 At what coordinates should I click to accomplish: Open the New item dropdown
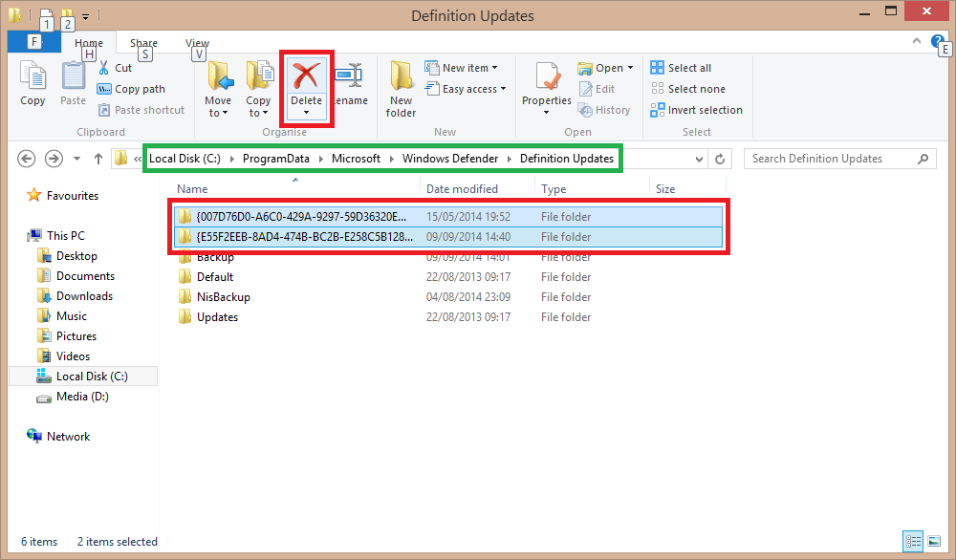[x=462, y=68]
